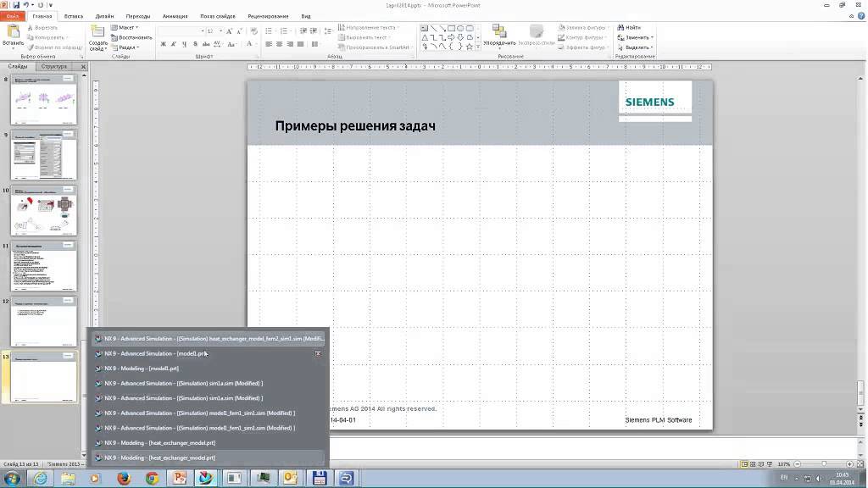Open the customize quick access toolbar arrow
The image size is (868, 488).
[x=50, y=5]
